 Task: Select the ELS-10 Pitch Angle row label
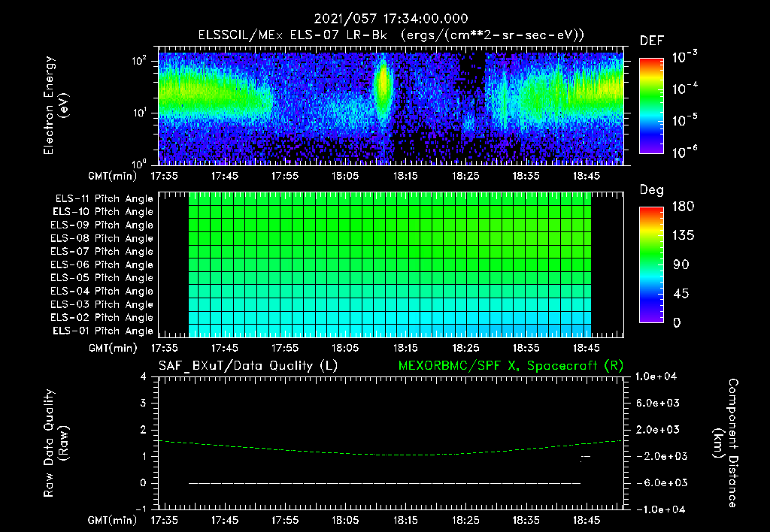point(103,212)
